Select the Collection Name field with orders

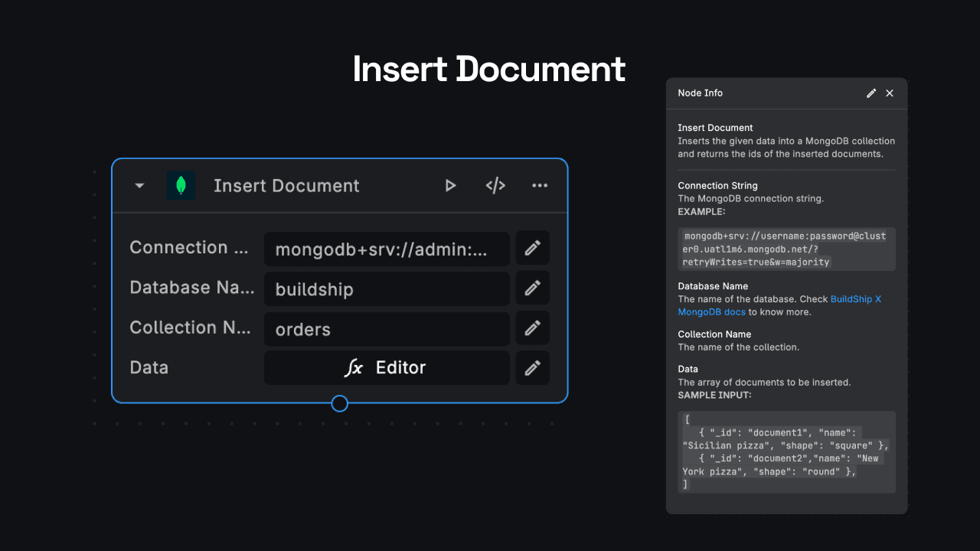387,329
